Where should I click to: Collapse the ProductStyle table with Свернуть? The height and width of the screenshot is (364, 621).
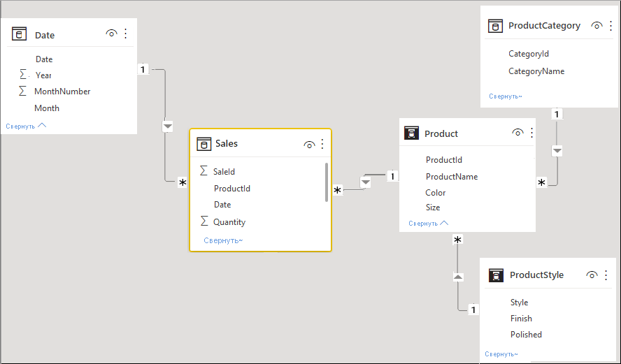(501, 354)
